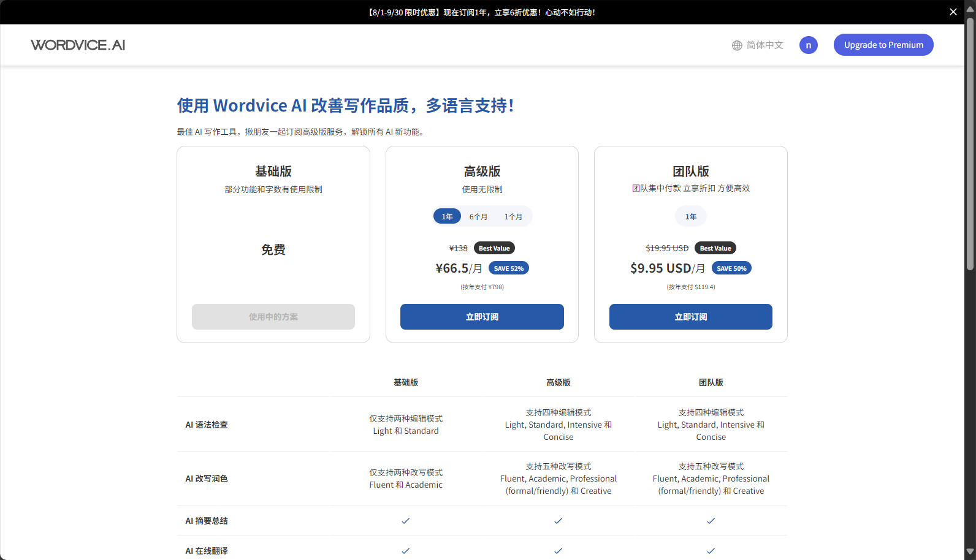Close the promotional banner with the X
The image size is (976, 560).
click(953, 12)
